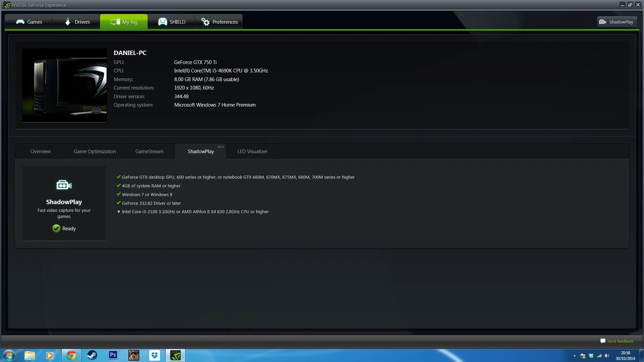Open Windows Media Player from taskbar
Screen dimensions: 644x362
(x=50, y=355)
